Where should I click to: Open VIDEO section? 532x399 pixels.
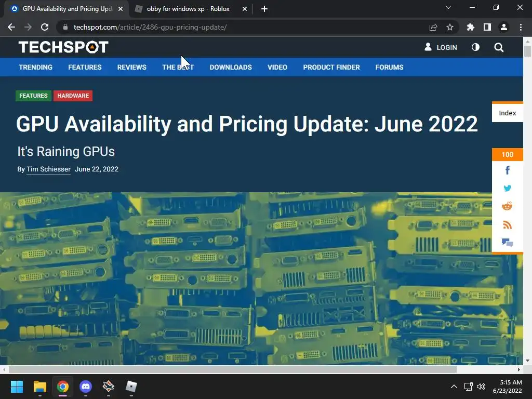(x=277, y=67)
